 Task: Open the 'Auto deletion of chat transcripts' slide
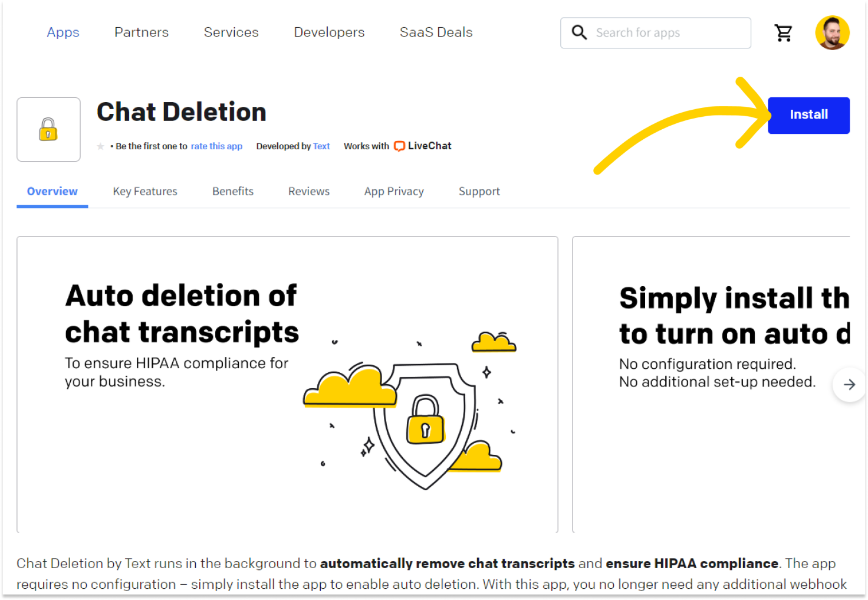pyautogui.click(x=288, y=385)
